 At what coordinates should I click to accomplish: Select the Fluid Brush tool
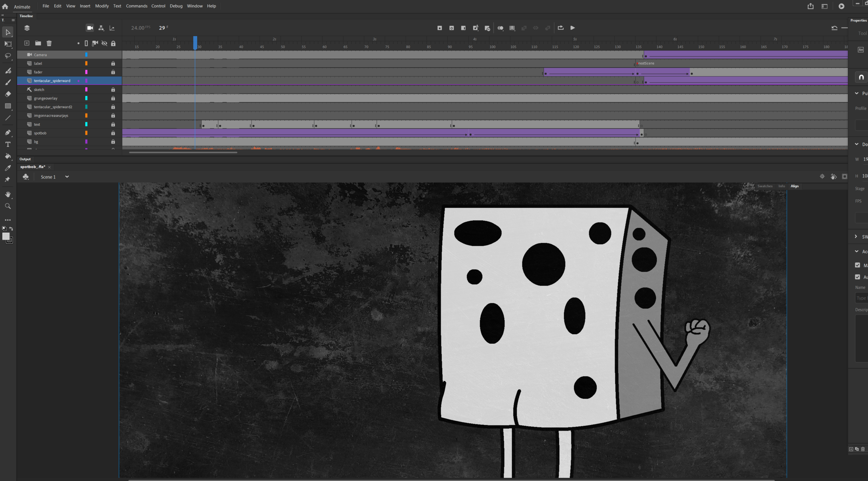[8, 71]
